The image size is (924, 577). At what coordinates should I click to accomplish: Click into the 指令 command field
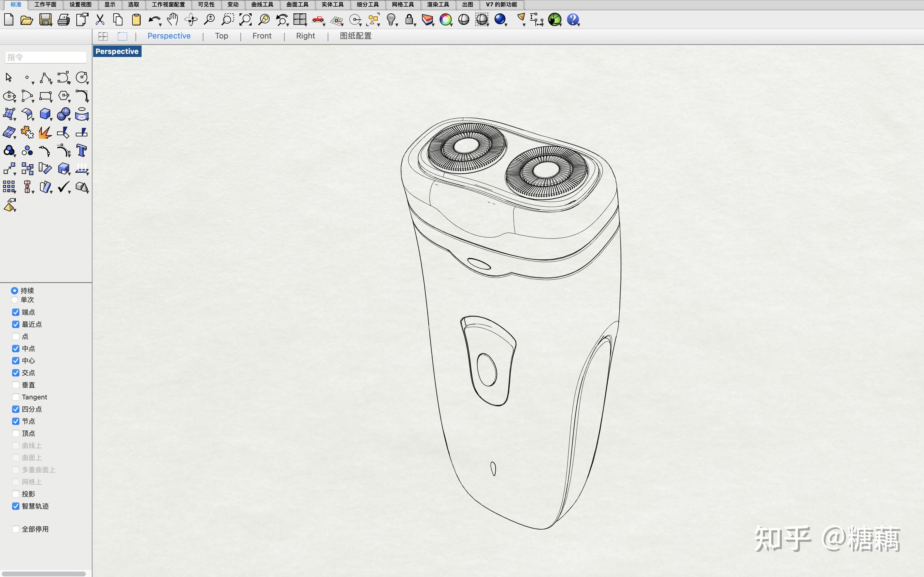pyautogui.click(x=46, y=57)
